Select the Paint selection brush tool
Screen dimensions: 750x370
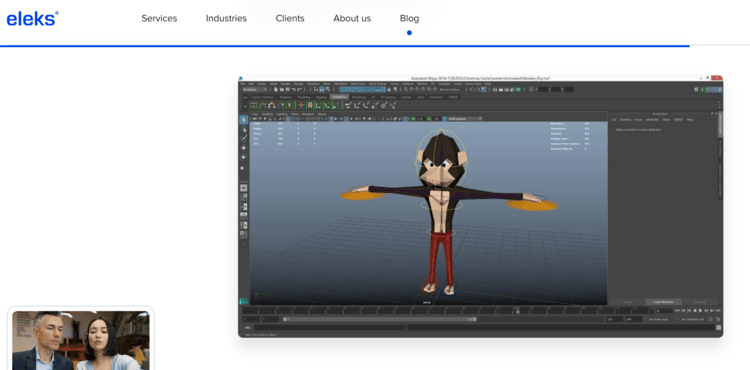(244, 139)
